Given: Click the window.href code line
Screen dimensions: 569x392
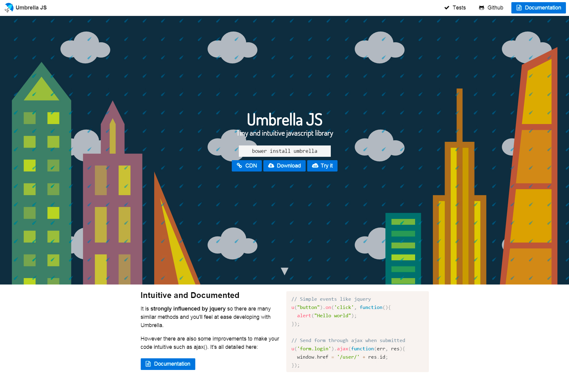Looking at the screenshot, I should point(342,357).
